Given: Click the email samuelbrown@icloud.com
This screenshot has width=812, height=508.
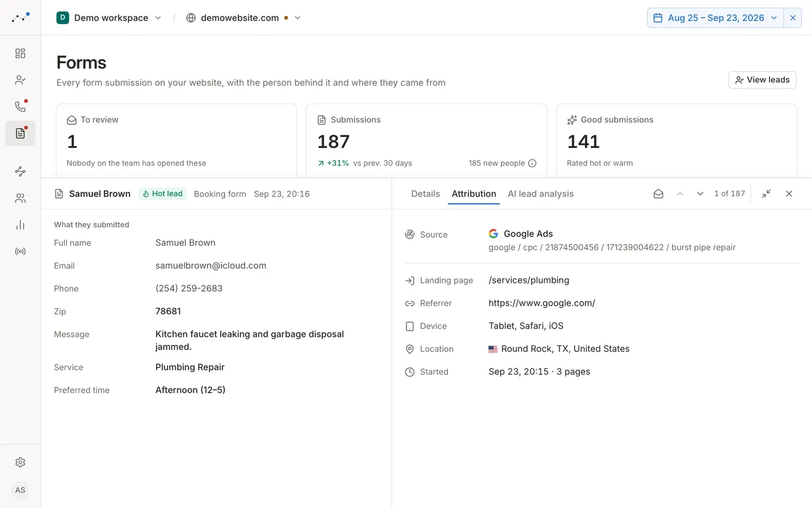Looking at the screenshot, I should point(211,265).
